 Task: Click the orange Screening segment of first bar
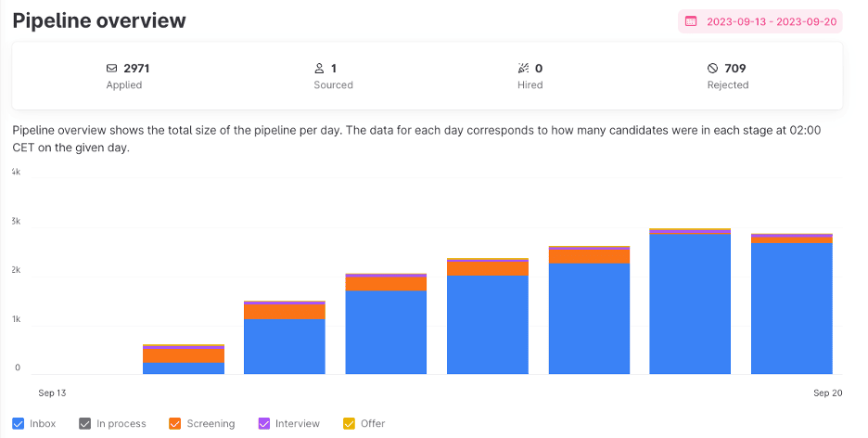[x=184, y=355]
